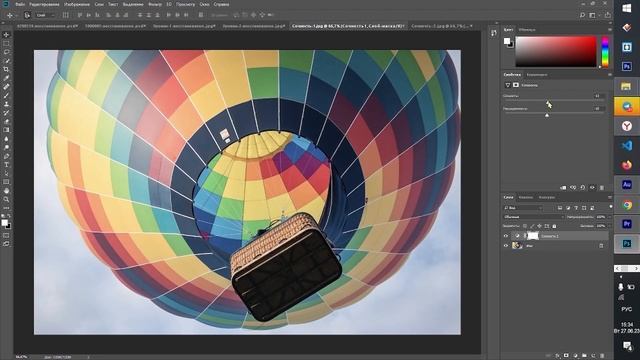Toggle lock position in Layers panel
640x360 pixels.
(x=539, y=226)
